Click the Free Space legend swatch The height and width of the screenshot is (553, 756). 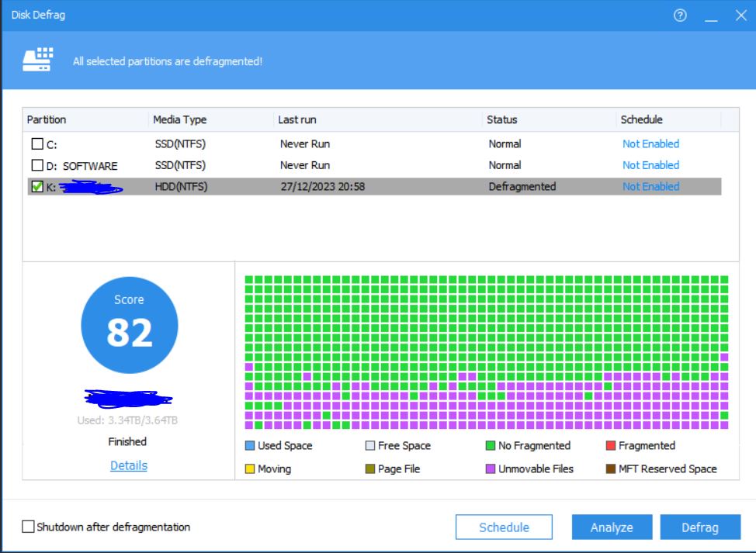[369, 445]
